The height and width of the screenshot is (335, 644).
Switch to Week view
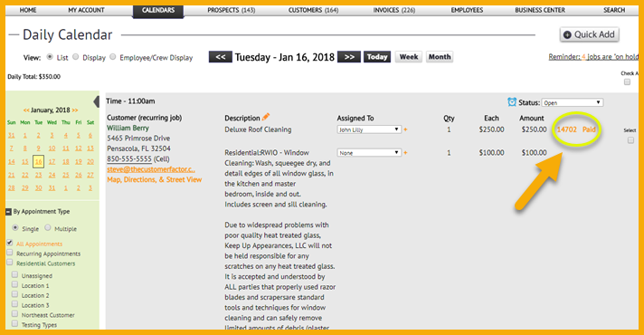click(x=409, y=57)
